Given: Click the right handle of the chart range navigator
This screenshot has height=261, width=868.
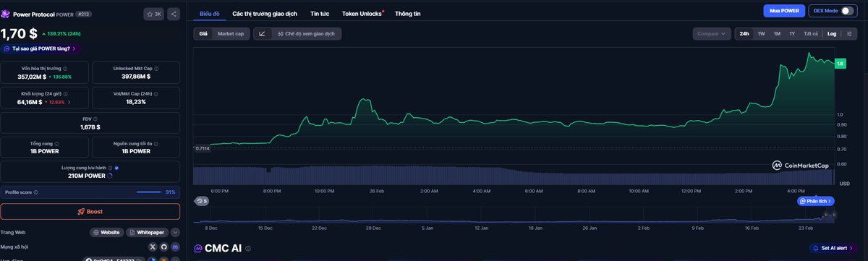Looking at the screenshot, I should 833,215.
